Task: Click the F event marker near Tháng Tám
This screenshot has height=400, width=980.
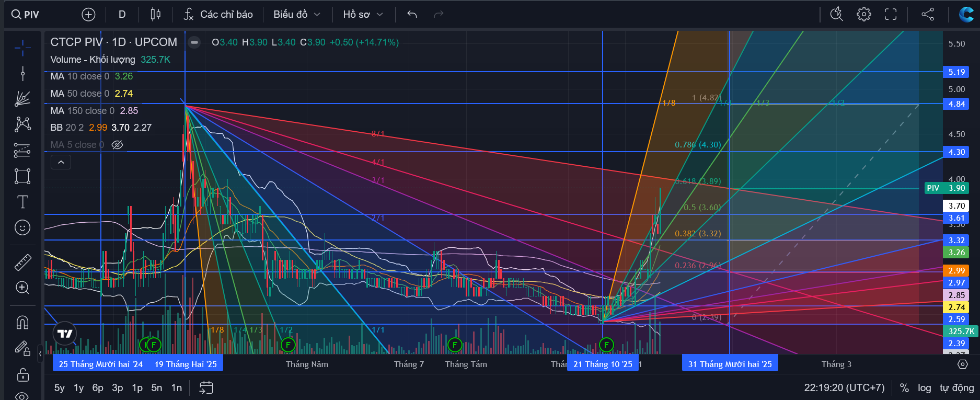Action: 455,345
